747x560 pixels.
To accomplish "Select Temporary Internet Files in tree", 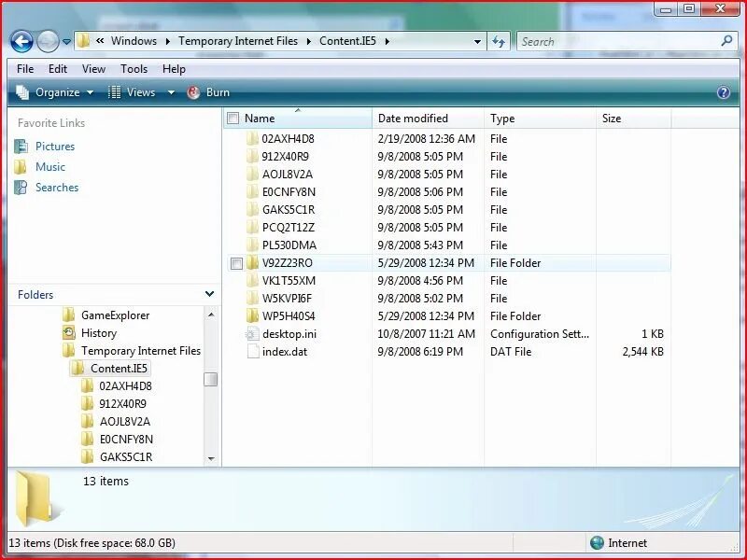I will [x=141, y=351].
